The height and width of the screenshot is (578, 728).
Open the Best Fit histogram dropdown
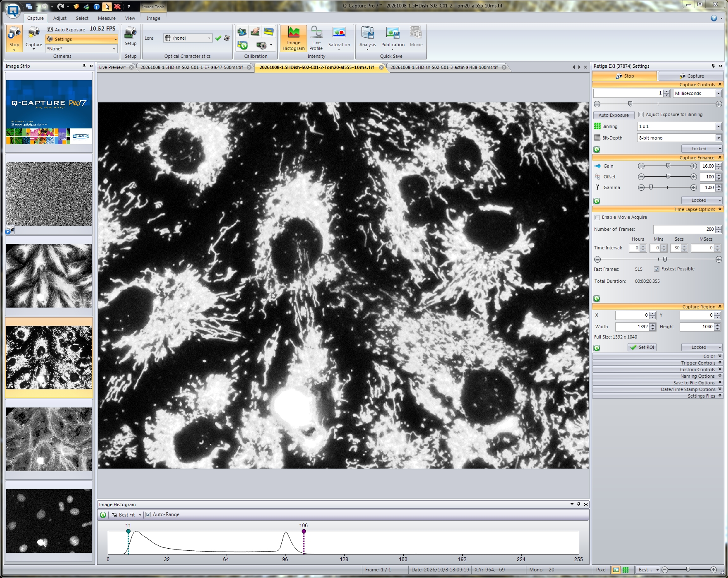(x=127, y=515)
